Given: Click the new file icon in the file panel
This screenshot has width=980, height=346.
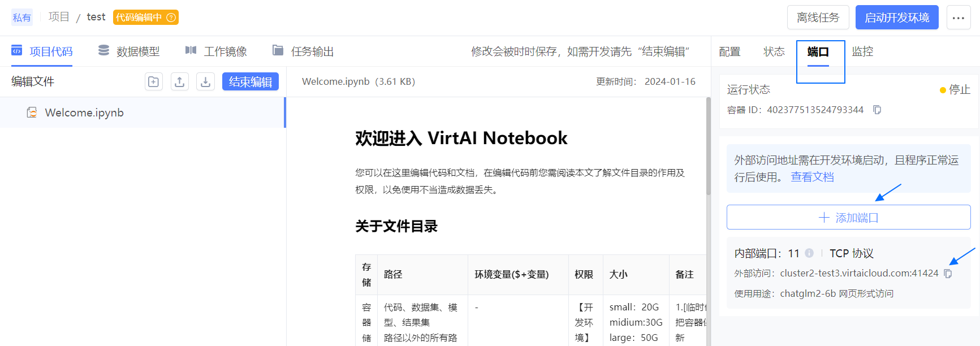Looking at the screenshot, I should point(153,81).
